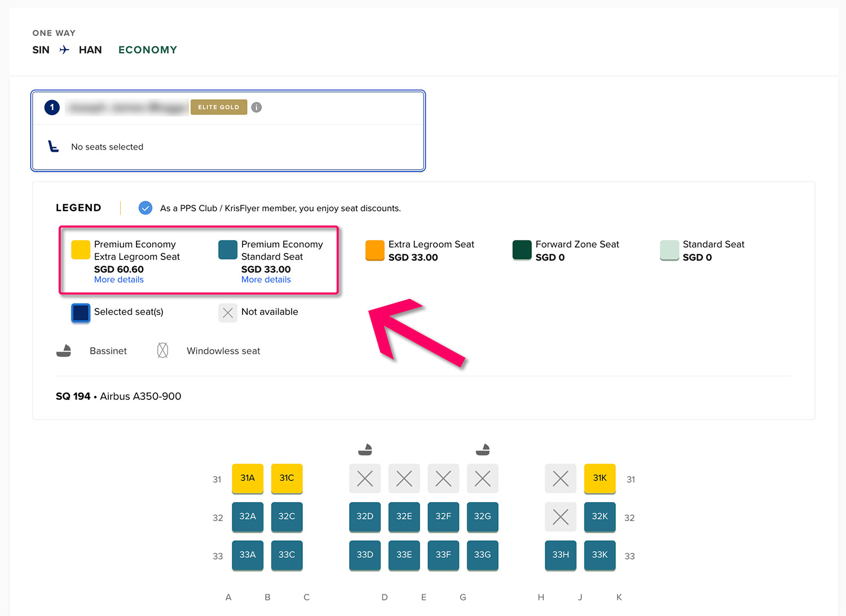Click the blue checkmark discount icon
The image size is (846, 616).
click(146, 208)
